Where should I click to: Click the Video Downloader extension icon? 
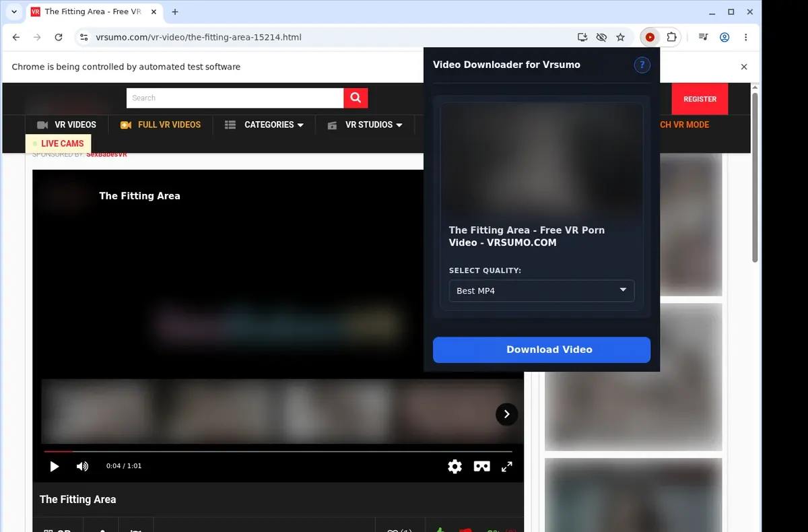coord(650,38)
